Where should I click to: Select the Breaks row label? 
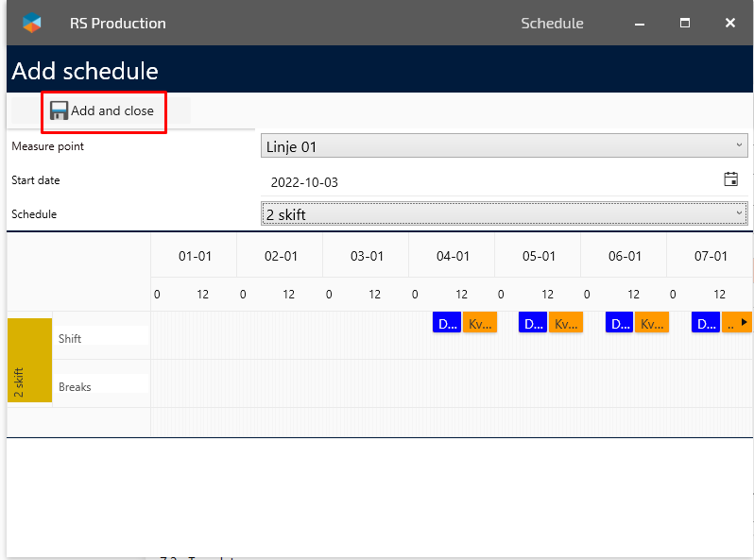click(75, 386)
